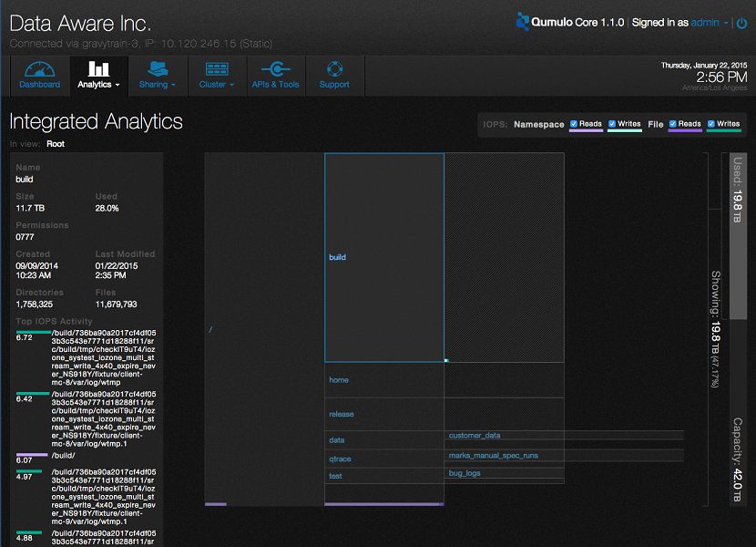
Task: Click the 6.72 IOPS wtmp path entry
Action: point(104,357)
